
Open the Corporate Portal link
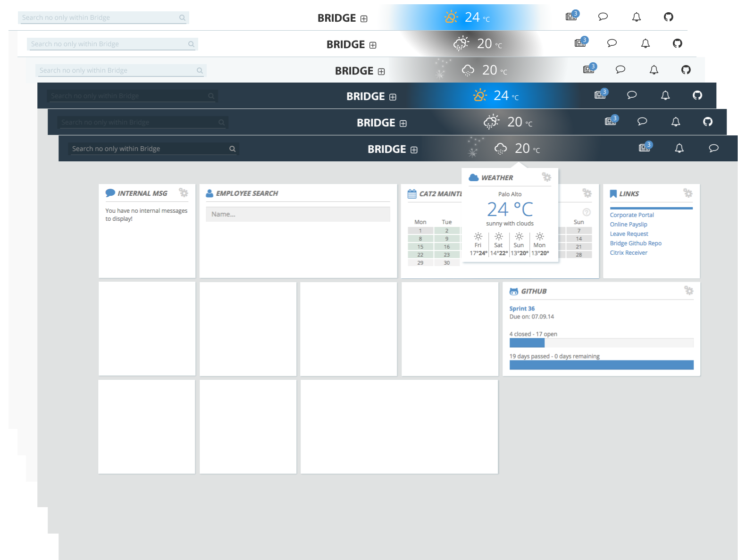(631, 215)
